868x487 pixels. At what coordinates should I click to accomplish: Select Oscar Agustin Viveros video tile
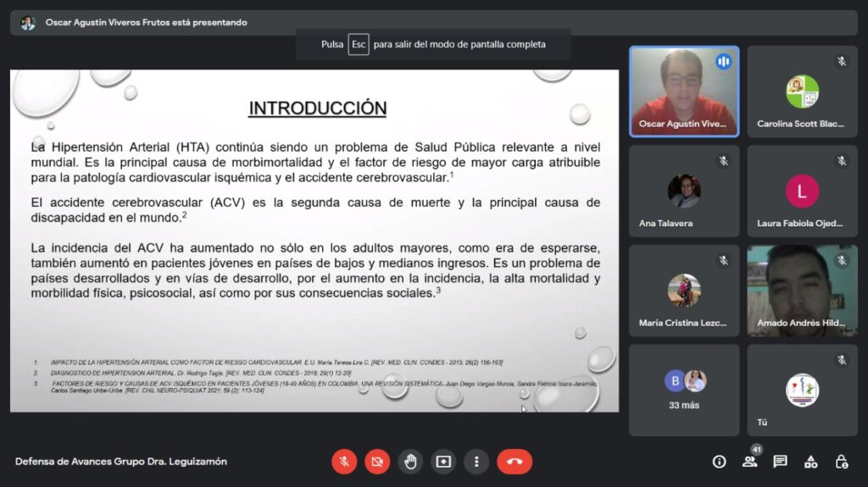pyautogui.click(x=684, y=91)
